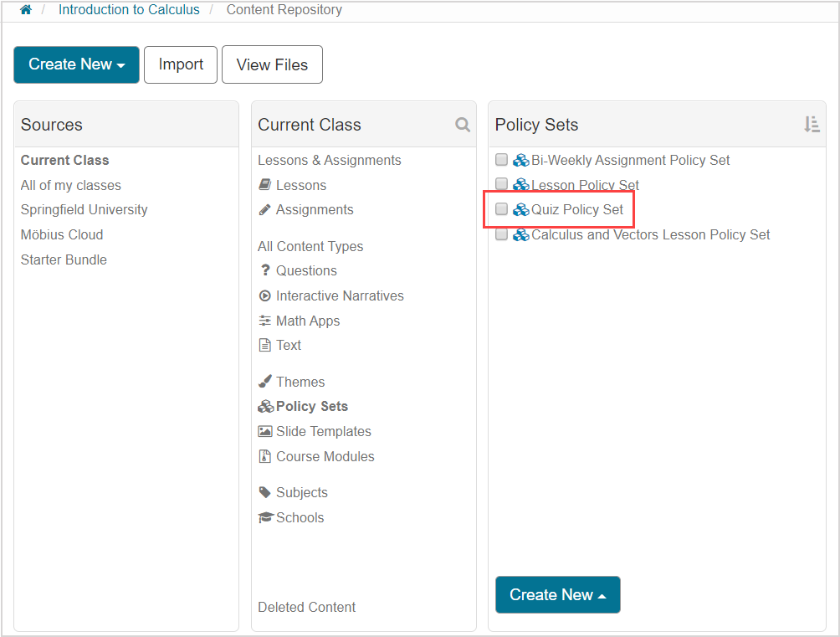This screenshot has height=637, width=840.
Task: Check the Bi-Weekly Assignment Policy Set
Action: [x=501, y=159]
